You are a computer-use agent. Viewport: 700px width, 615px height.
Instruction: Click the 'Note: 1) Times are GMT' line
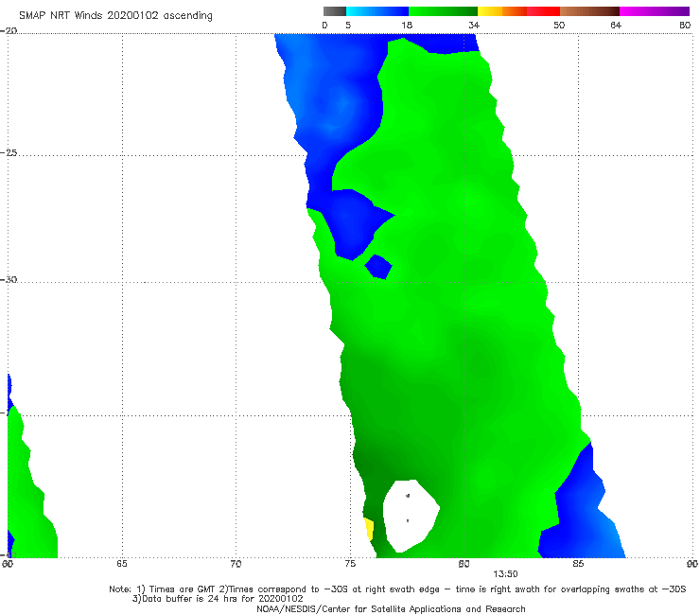point(397,589)
